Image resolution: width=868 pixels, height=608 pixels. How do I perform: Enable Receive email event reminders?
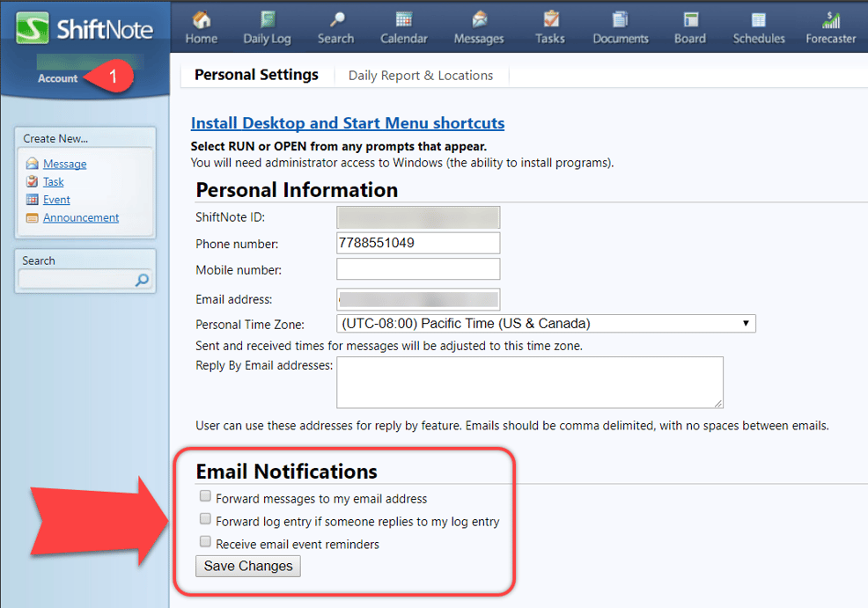click(x=205, y=542)
